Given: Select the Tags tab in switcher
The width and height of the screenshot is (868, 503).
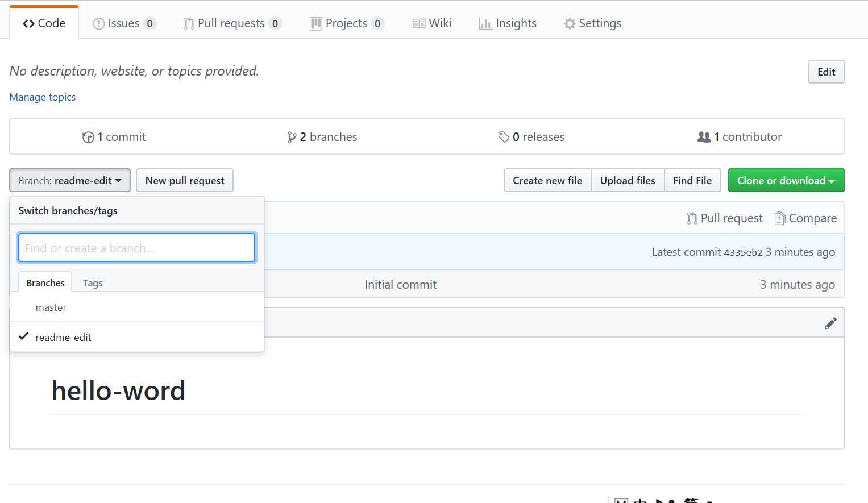Looking at the screenshot, I should (93, 282).
